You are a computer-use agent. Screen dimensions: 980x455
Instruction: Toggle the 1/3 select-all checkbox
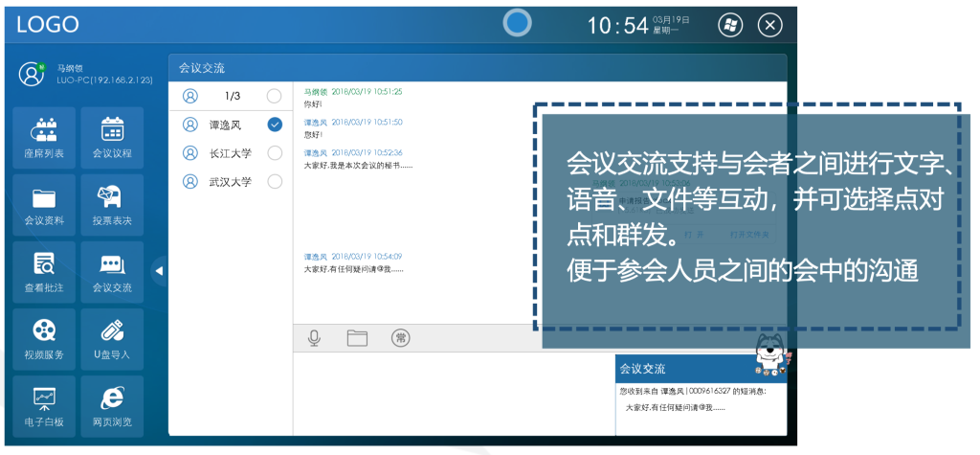[275, 96]
